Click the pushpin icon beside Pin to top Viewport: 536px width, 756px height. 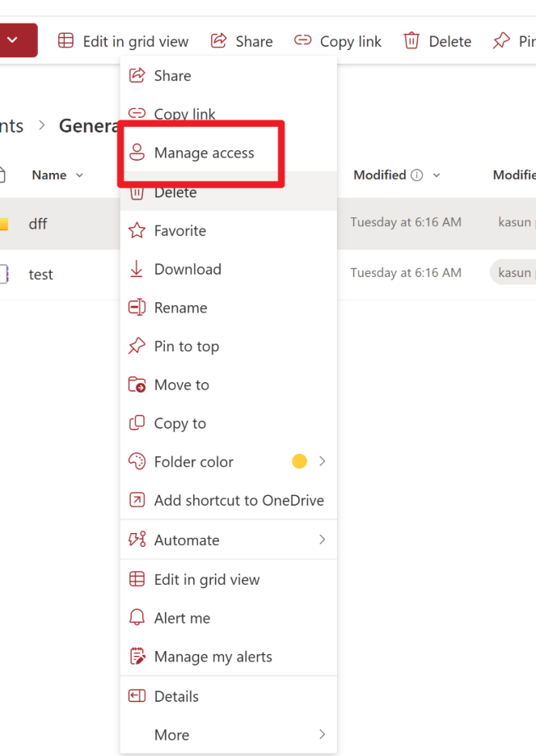tap(137, 346)
